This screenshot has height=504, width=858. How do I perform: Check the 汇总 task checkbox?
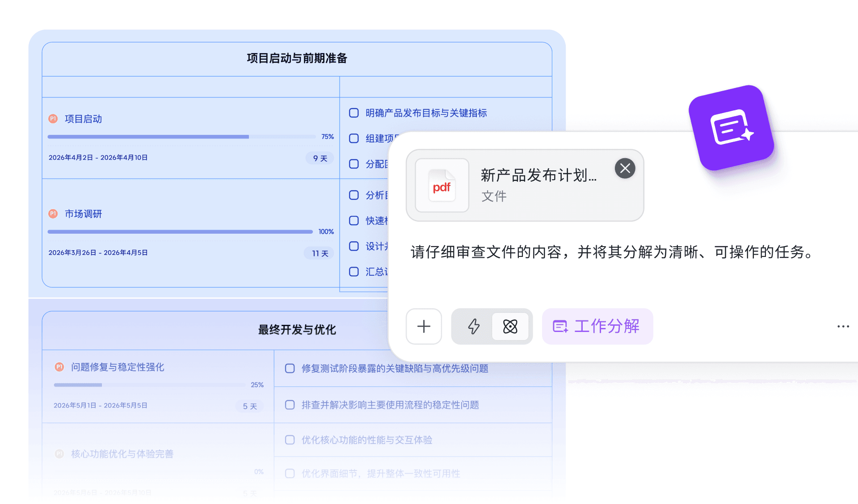click(353, 272)
